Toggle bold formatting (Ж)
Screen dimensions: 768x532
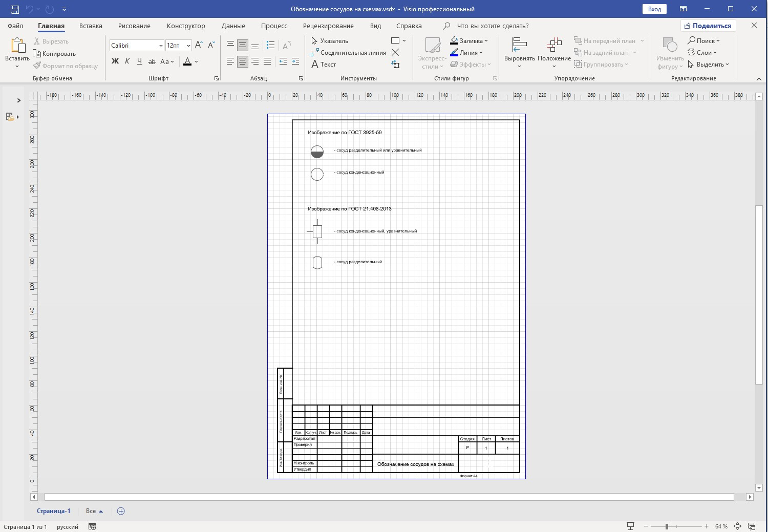click(x=115, y=61)
